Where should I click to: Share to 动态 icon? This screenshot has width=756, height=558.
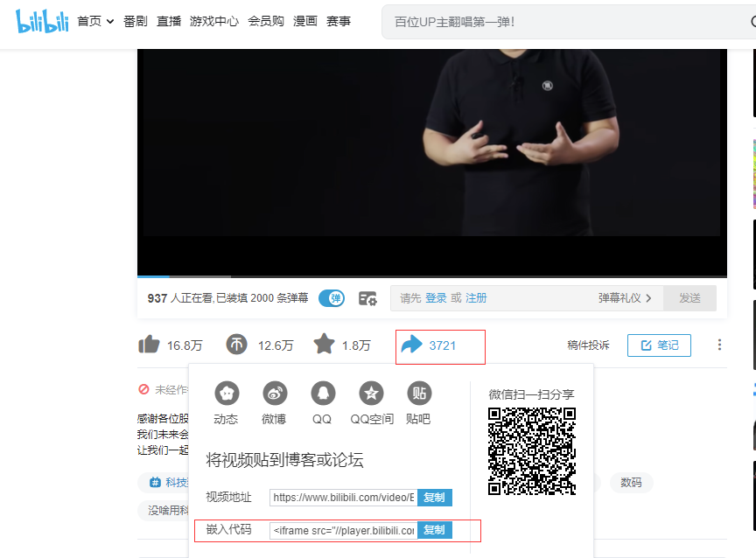pyautogui.click(x=227, y=394)
